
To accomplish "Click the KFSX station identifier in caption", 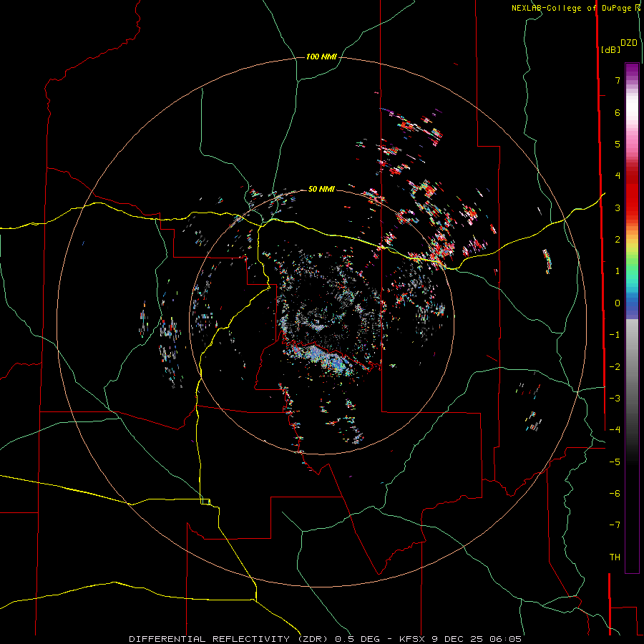I will point(413,639).
